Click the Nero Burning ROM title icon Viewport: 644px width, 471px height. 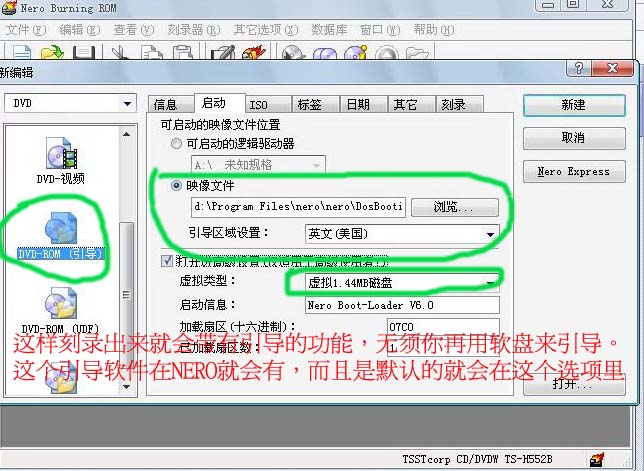tap(9, 8)
